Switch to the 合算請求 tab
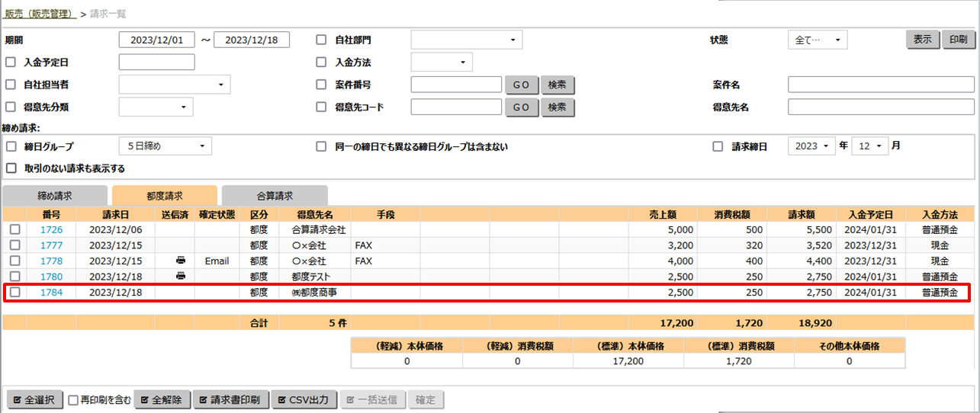This screenshot has height=413, width=980. click(275, 196)
